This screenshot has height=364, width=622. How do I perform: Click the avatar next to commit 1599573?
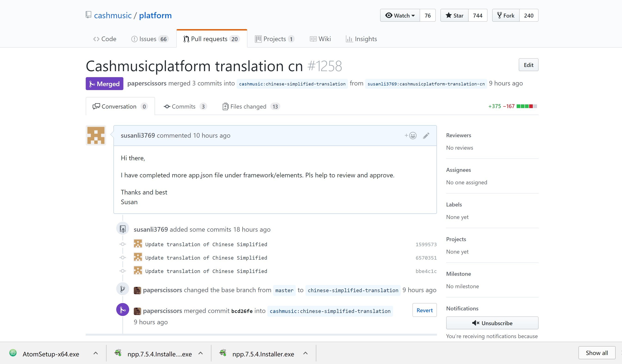pos(138,244)
